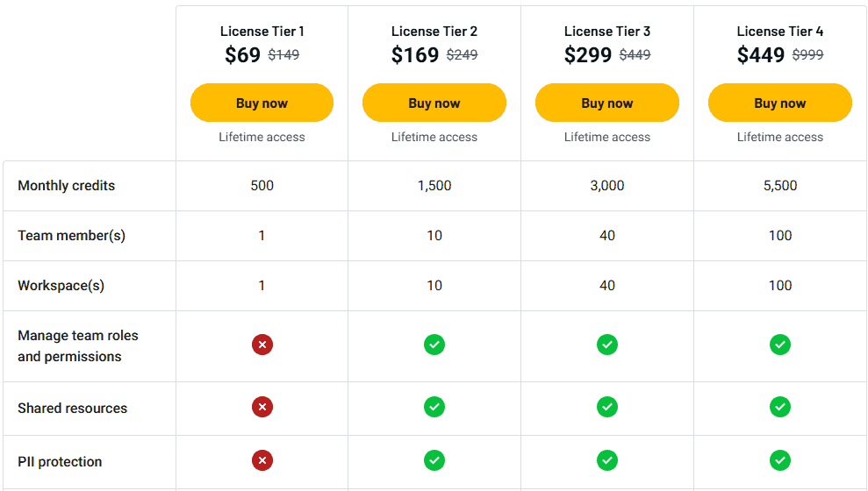Viewport: 868px width, 491px height.
Task: Select the License Tier 4 heading
Action: pos(780,32)
